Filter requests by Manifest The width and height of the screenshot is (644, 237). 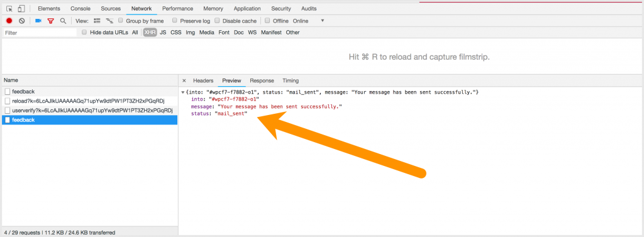coord(271,33)
